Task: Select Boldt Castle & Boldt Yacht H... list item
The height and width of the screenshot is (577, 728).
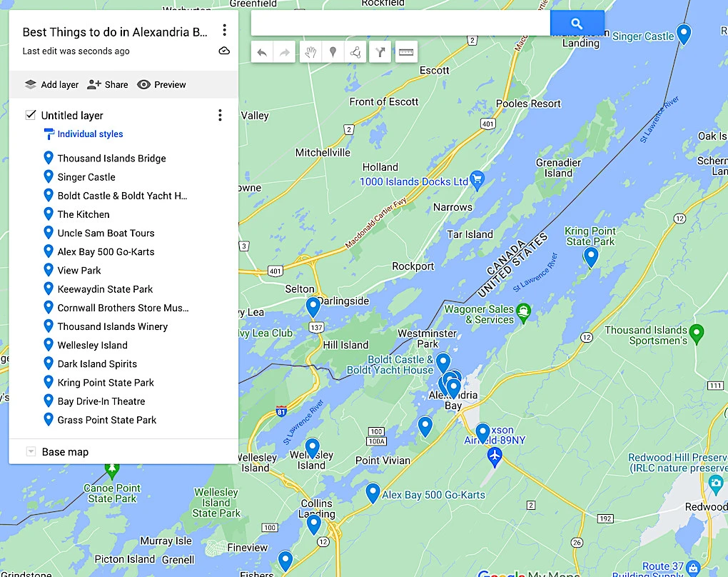Action: pos(122,196)
